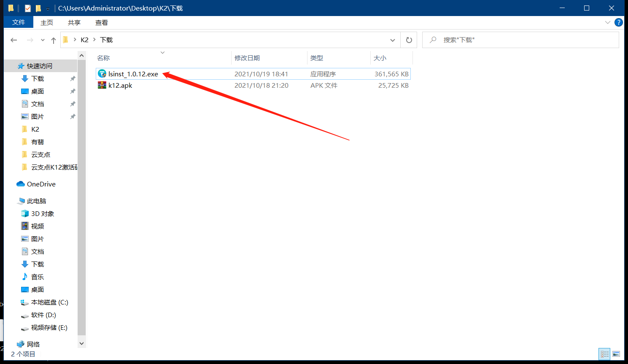Sort files by 修改日期 column
This screenshot has width=628, height=364.
pos(247,58)
